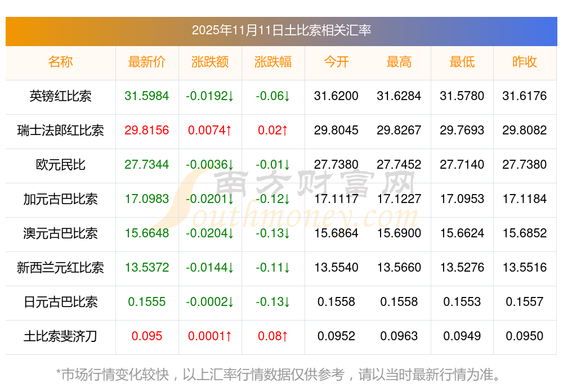The width and height of the screenshot is (563, 392).
Task: Select the 新西兰元红比索 row name
Action: [60, 268]
